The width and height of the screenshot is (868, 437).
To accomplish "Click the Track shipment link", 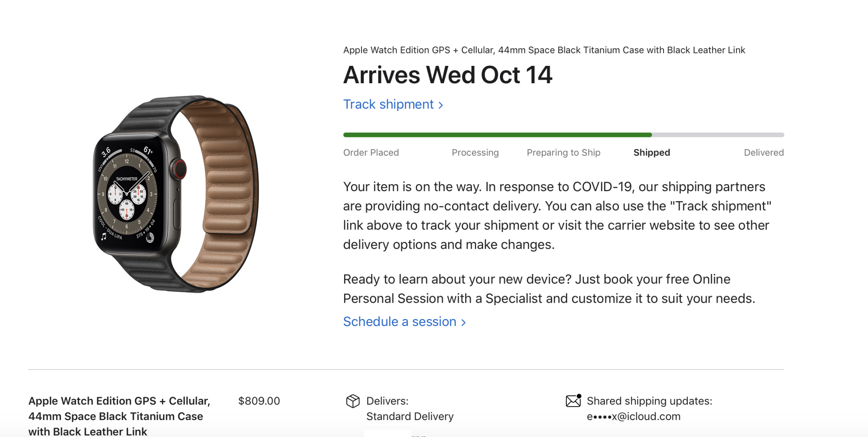I will coord(388,104).
